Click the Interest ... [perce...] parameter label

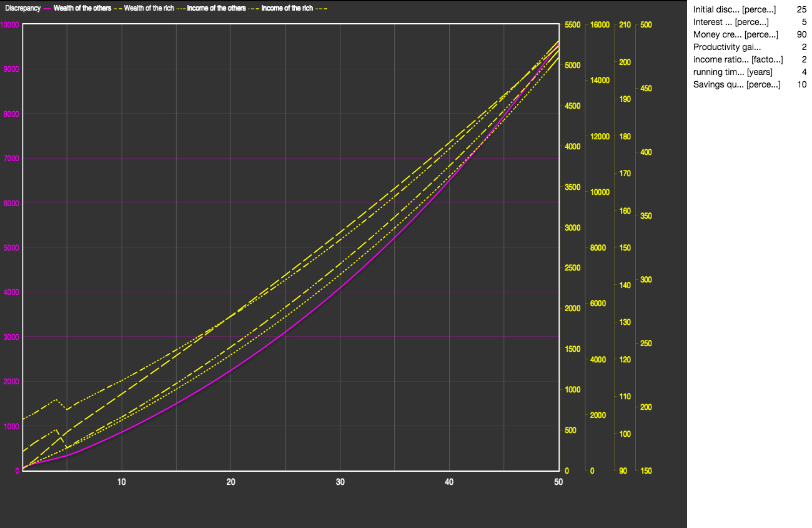(x=731, y=22)
